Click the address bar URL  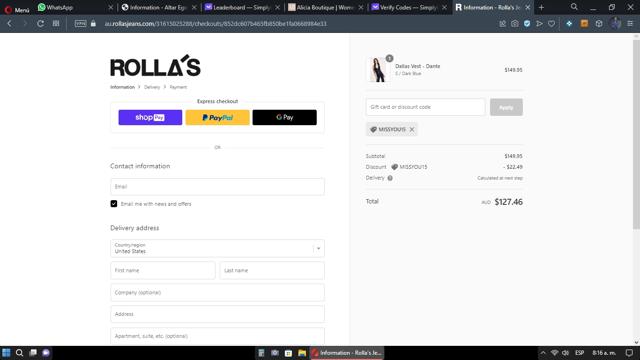(216, 24)
